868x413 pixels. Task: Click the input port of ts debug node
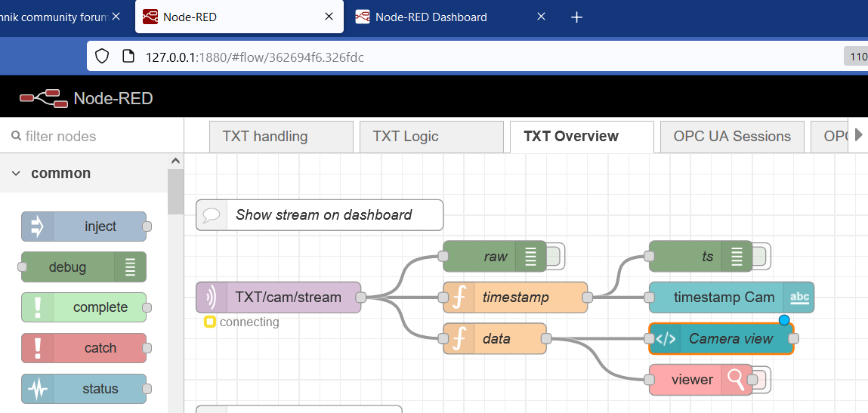pyautogui.click(x=650, y=256)
